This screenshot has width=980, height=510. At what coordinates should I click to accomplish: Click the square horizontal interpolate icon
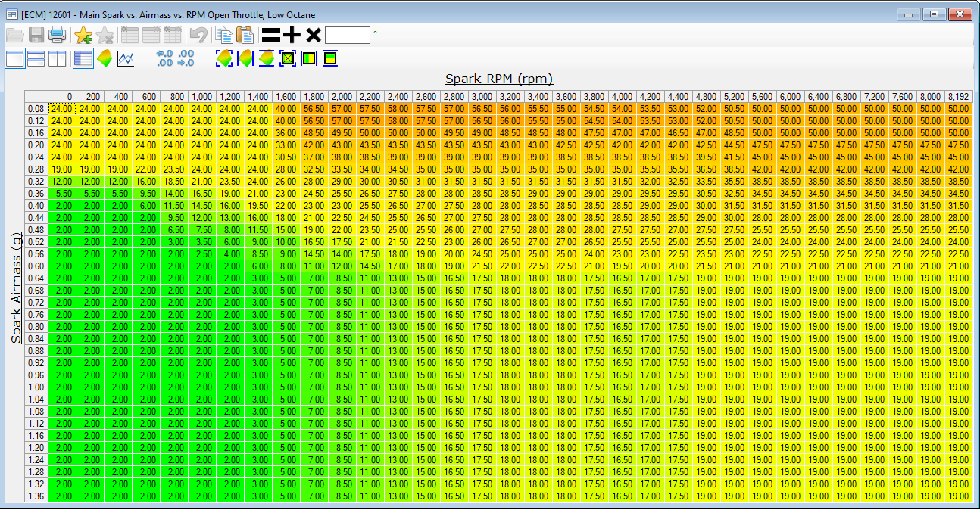(x=308, y=58)
